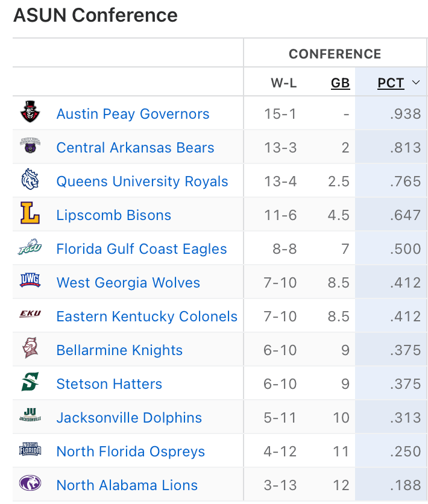Click the Lipscomb Bisons yellow L logo
Image resolution: width=428 pixels, height=504 pixels.
[30, 214]
